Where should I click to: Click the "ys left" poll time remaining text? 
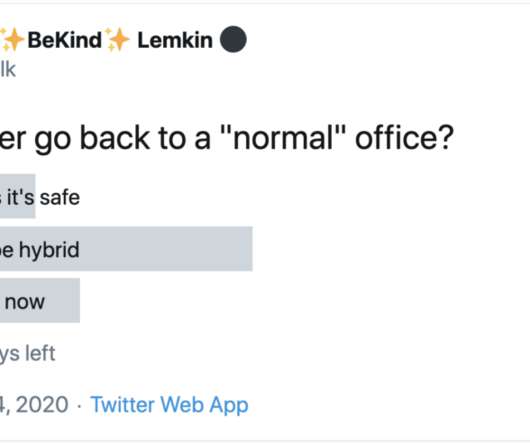pos(27,354)
